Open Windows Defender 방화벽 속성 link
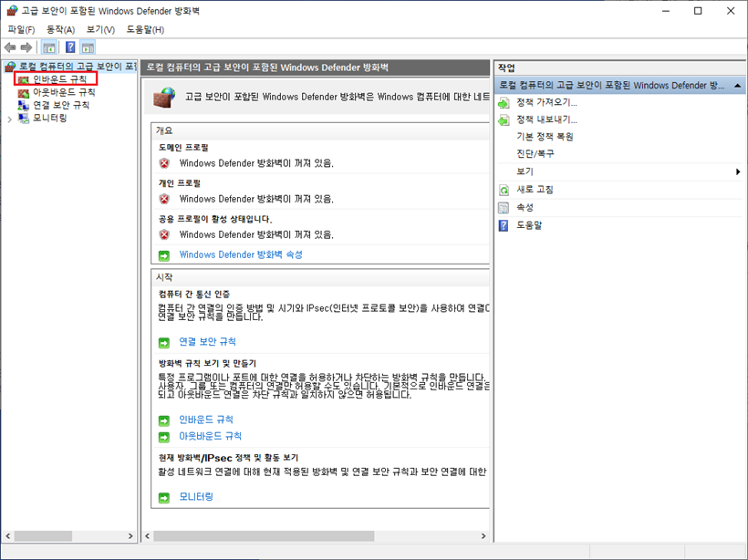748x560 pixels. pos(241,254)
